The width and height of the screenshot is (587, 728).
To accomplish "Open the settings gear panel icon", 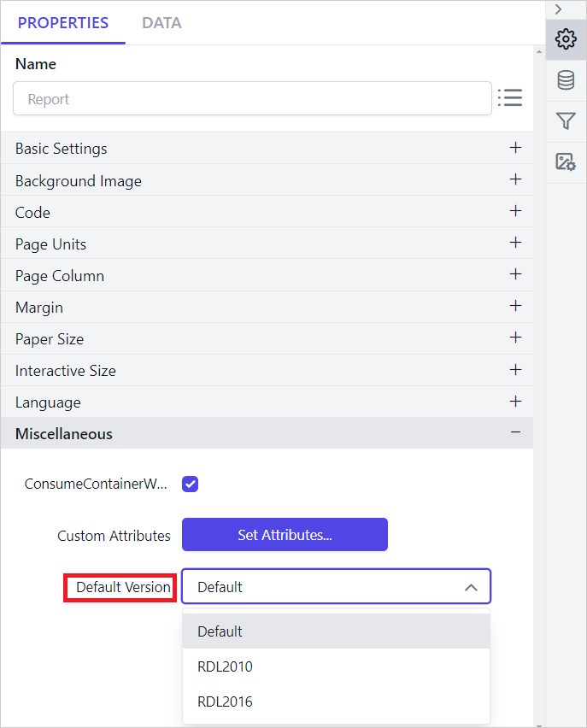I will 566,38.
